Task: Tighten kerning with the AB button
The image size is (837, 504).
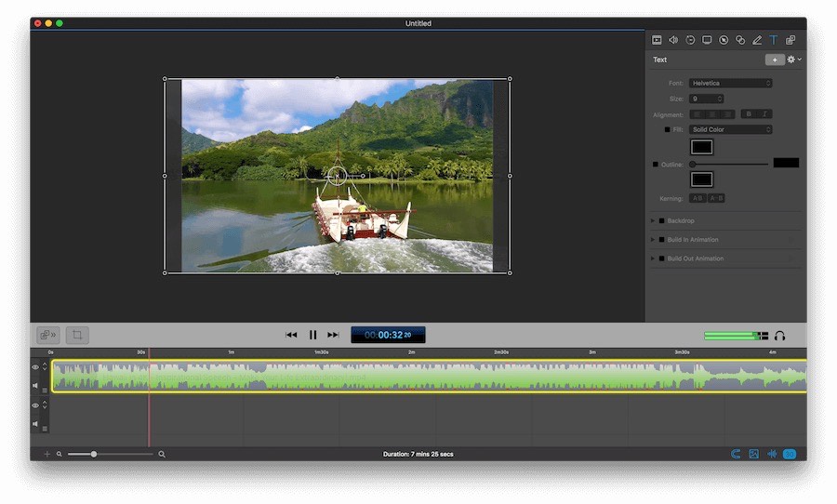Action: (x=697, y=198)
